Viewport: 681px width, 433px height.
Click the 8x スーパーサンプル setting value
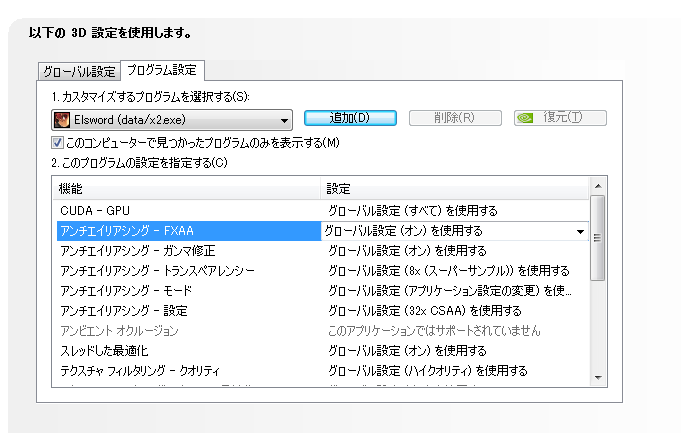tap(449, 271)
